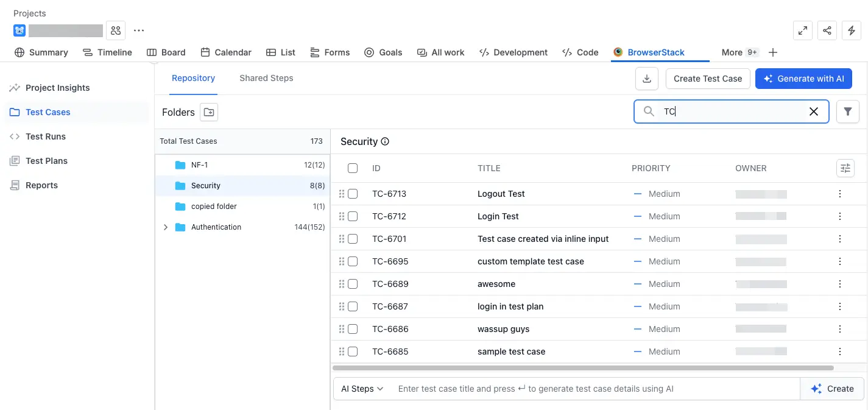Click the Generate with AI button
This screenshot has width=868, height=410.
[x=803, y=79]
